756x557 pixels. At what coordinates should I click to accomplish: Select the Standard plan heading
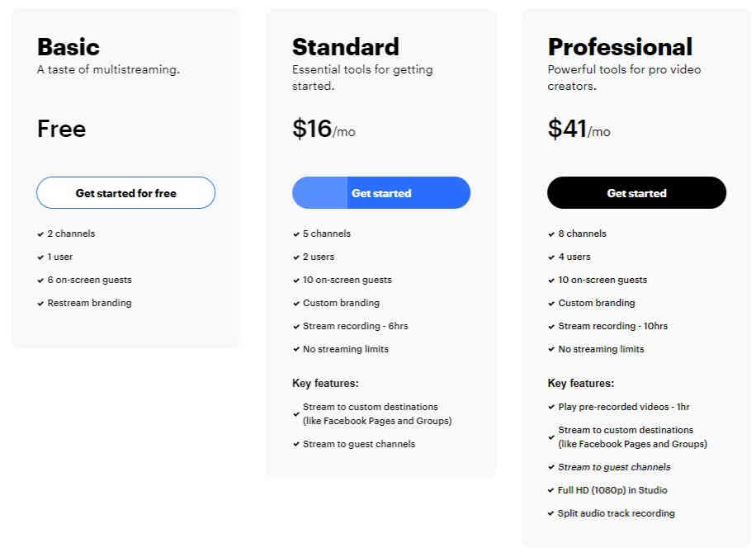(346, 47)
